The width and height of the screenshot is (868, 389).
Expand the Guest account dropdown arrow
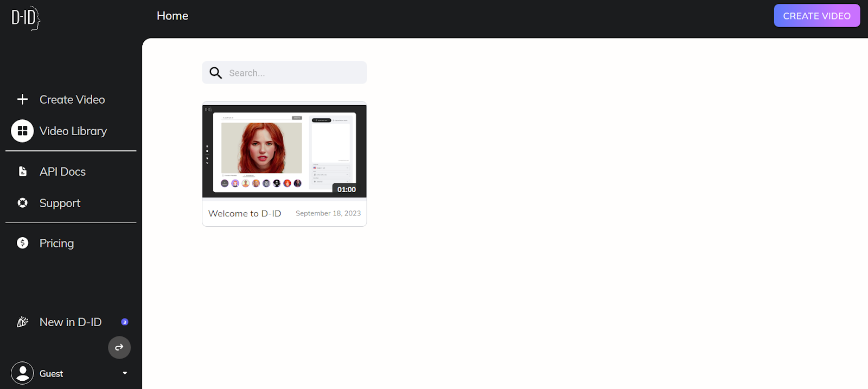pos(125,373)
